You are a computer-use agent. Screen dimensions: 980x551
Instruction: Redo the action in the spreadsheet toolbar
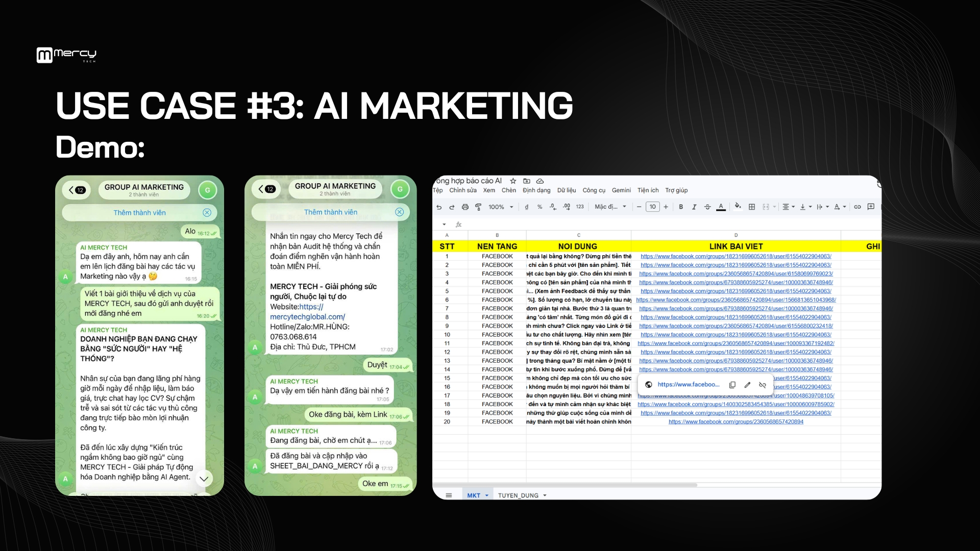click(452, 207)
